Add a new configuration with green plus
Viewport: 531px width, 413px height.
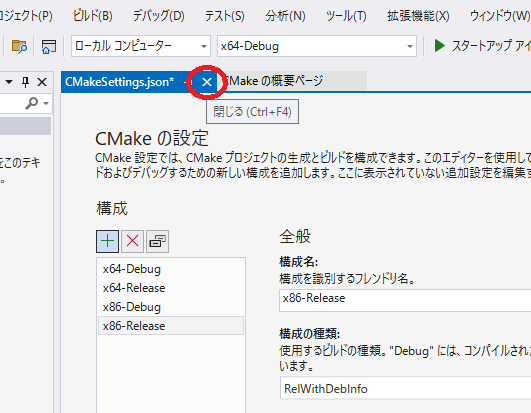click(x=107, y=241)
